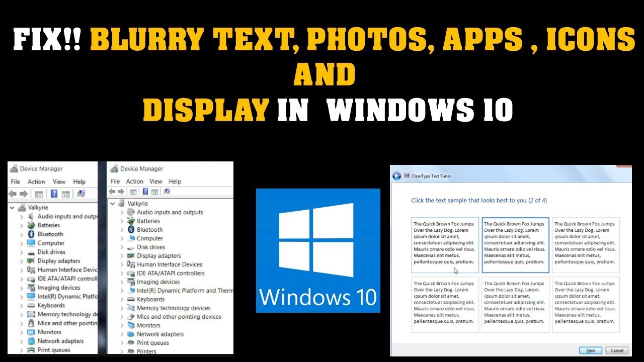Click the back navigation arrow in Device Manager
644x362 pixels.
[x=113, y=192]
